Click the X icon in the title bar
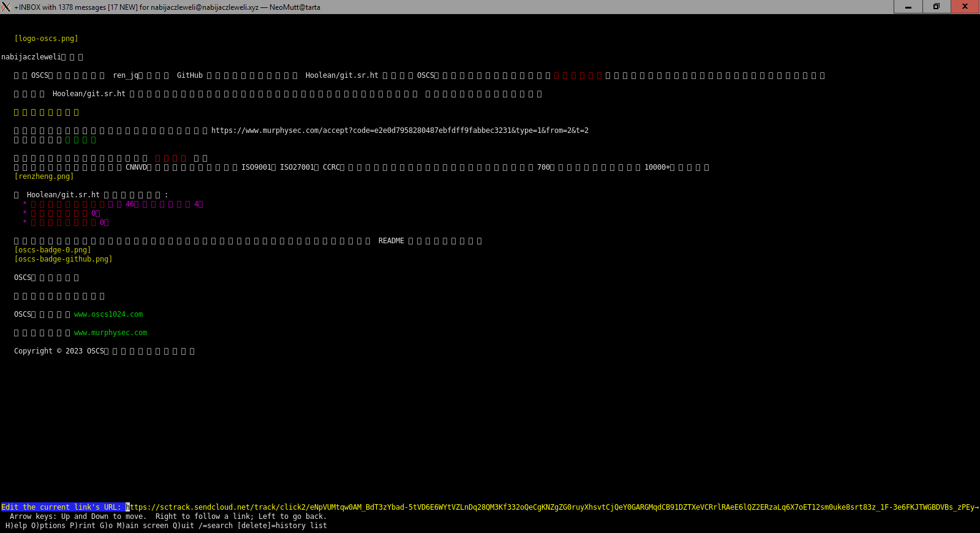 pos(6,7)
